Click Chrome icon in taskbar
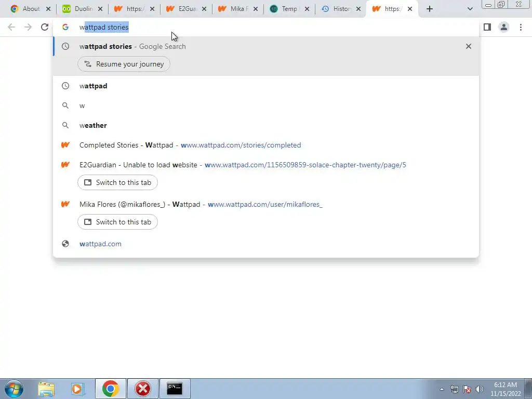This screenshot has width=532, height=399. 111,389
